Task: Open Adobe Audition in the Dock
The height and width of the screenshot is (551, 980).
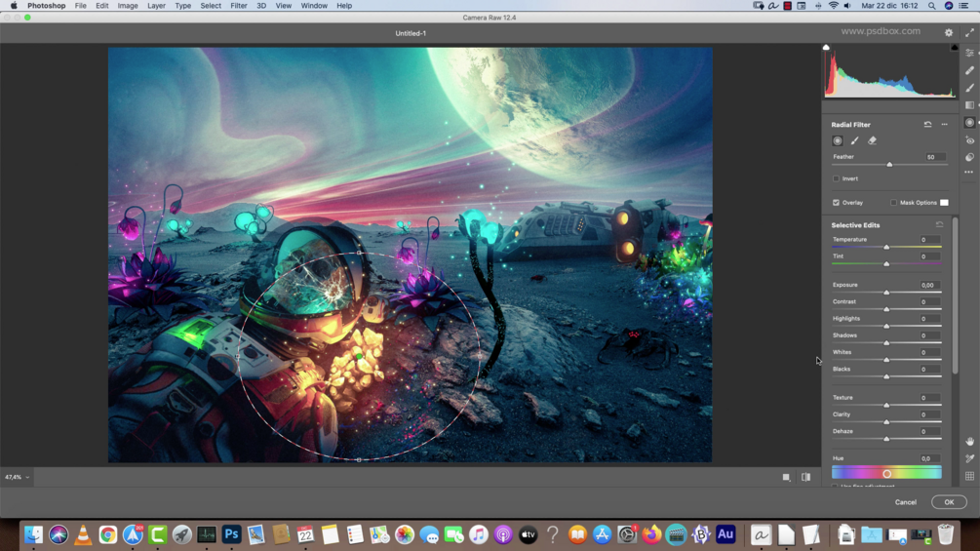Action: [725, 534]
